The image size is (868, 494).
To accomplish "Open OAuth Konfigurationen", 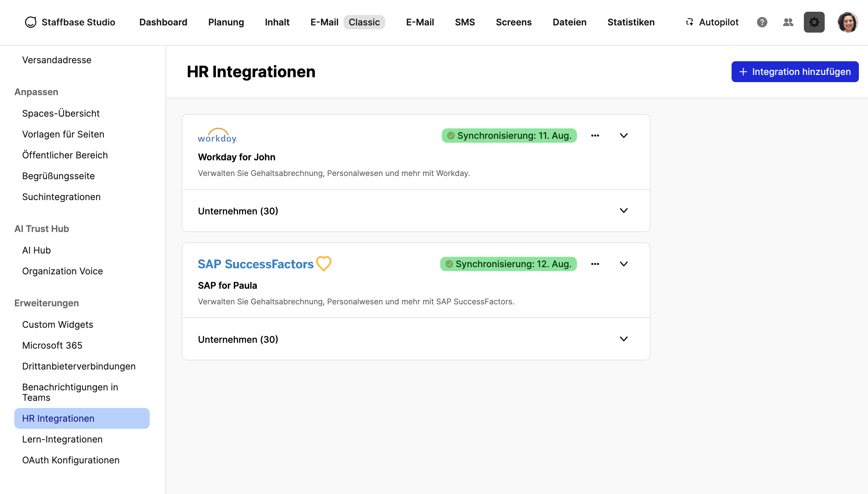I will pos(71,460).
